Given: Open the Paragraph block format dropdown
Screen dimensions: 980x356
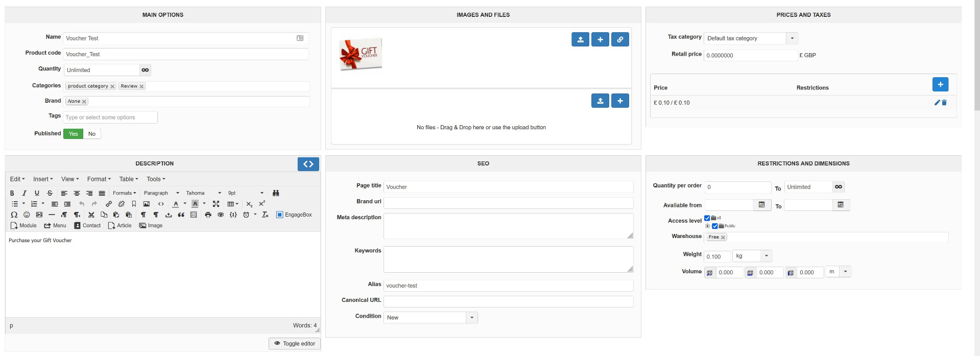Looking at the screenshot, I should pos(161,193).
